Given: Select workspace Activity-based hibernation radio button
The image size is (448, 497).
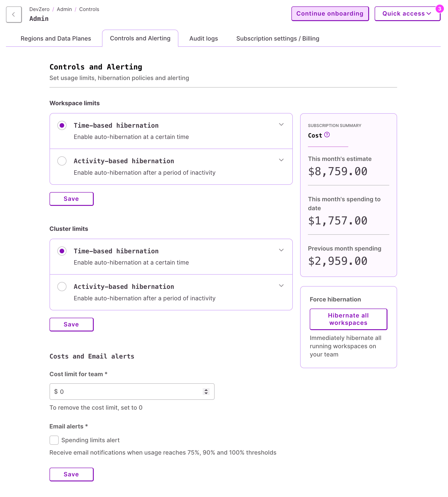Looking at the screenshot, I should point(62,160).
